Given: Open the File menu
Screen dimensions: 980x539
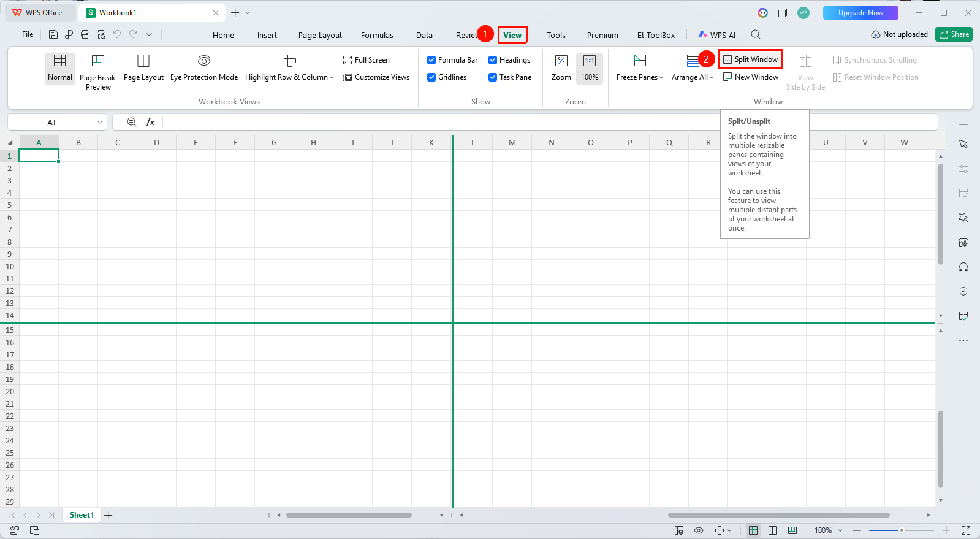Looking at the screenshot, I should click(x=22, y=34).
